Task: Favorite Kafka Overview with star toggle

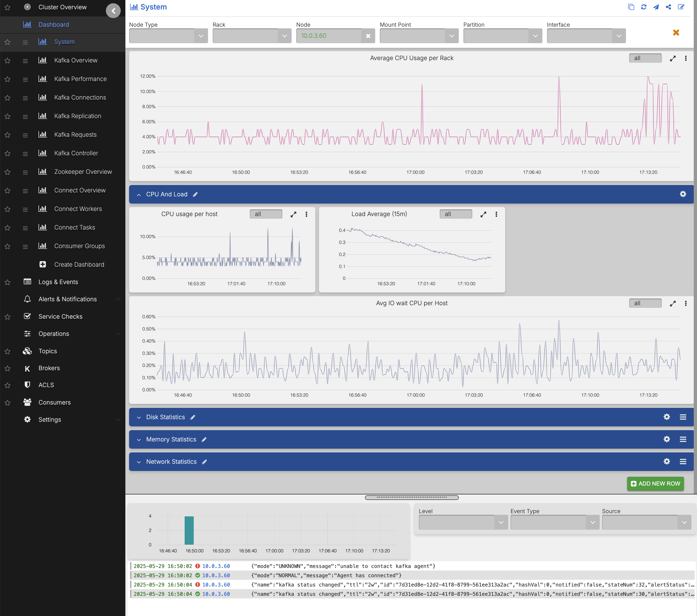Action: [x=7, y=61]
